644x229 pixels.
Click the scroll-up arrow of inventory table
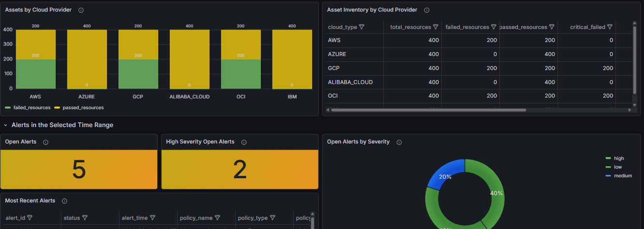point(635,23)
